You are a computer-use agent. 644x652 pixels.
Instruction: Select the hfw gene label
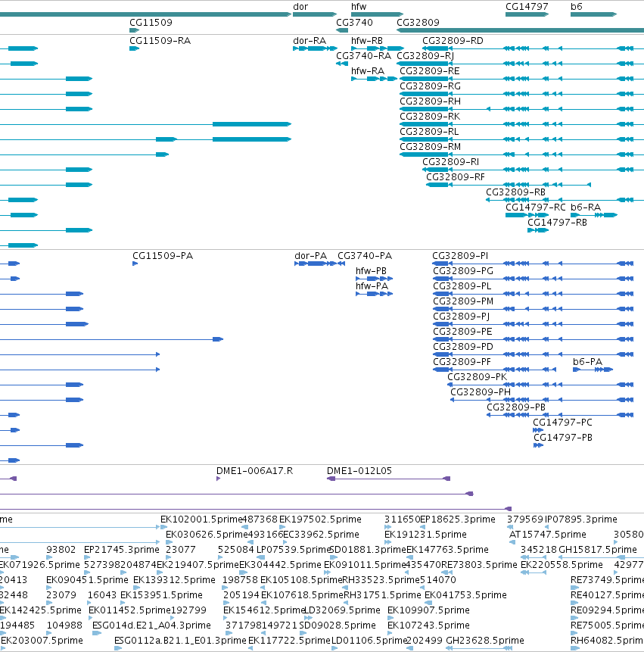point(359,7)
